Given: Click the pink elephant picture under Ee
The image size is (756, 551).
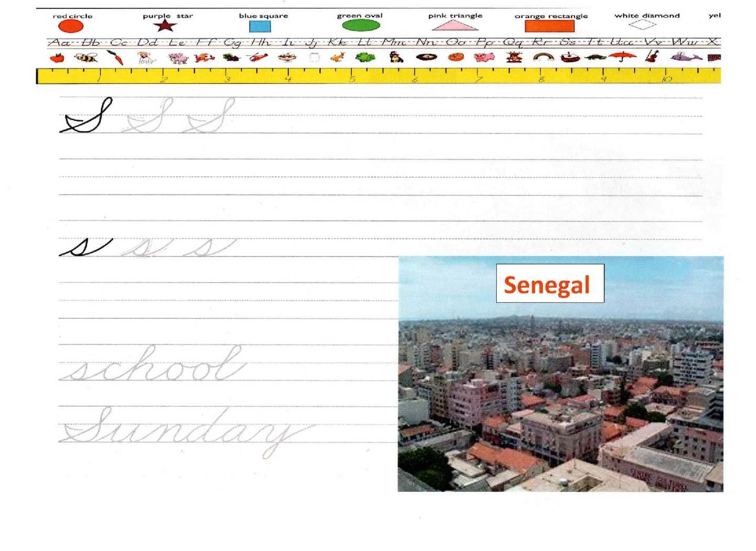Looking at the screenshot, I should click(178, 58).
